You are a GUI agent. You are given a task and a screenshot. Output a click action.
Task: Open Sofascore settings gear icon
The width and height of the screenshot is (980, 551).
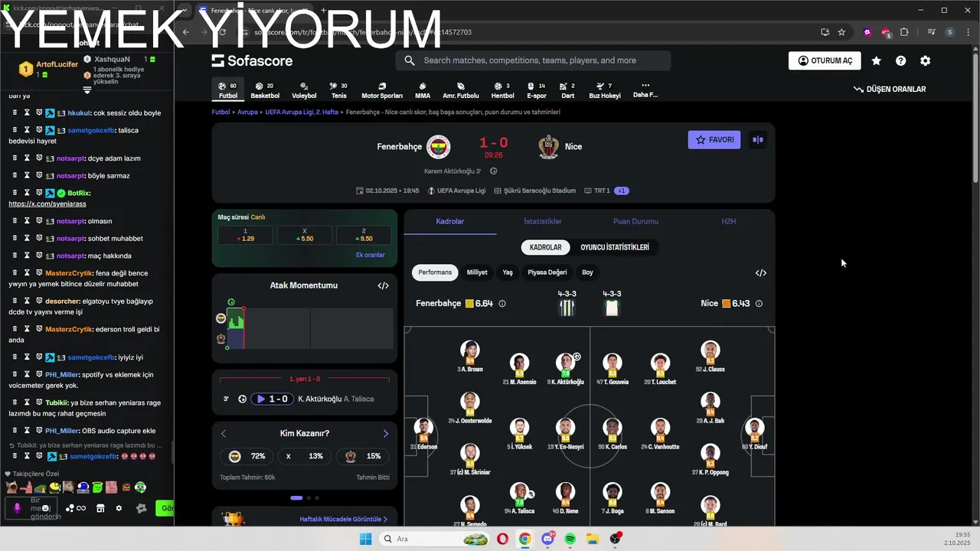coord(925,60)
